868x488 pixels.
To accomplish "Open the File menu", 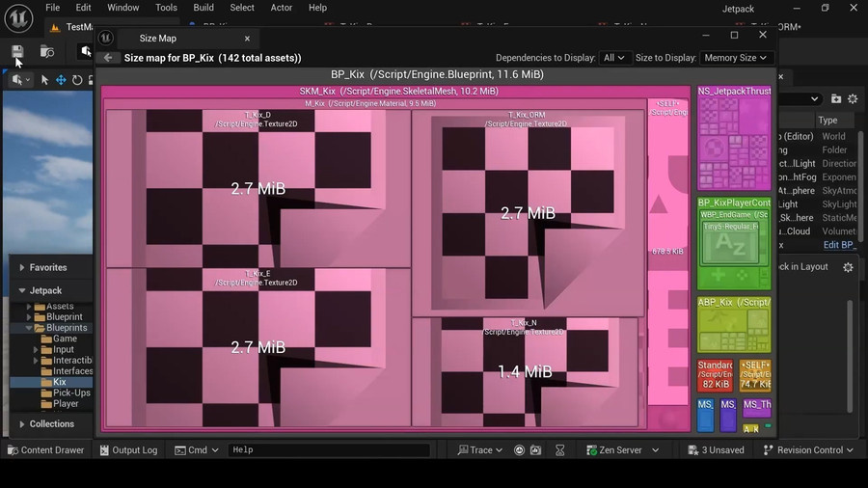I will 53,8.
